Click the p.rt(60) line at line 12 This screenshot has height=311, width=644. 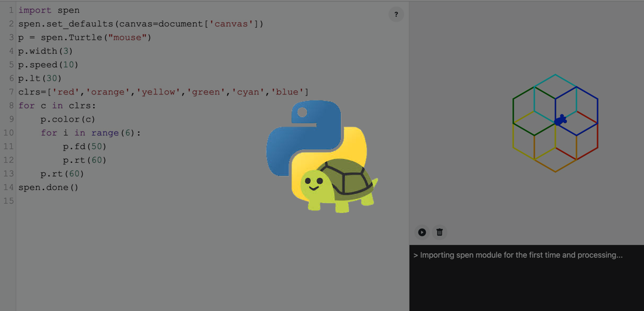[84, 160]
